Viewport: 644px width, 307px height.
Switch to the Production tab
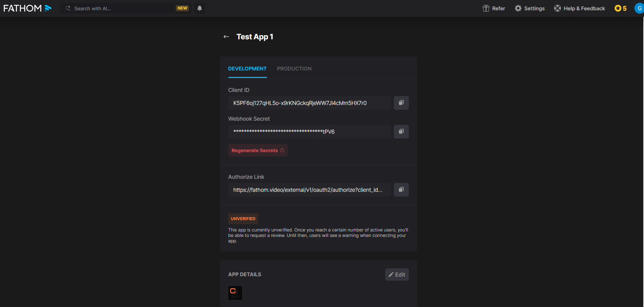pos(294,69)
